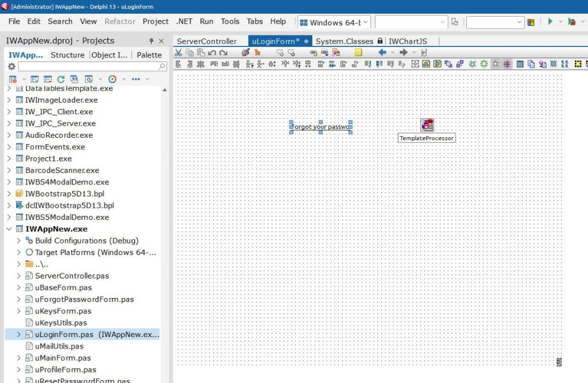
Task: Navigate forward with the gray arrow
Action: (404, 52)
